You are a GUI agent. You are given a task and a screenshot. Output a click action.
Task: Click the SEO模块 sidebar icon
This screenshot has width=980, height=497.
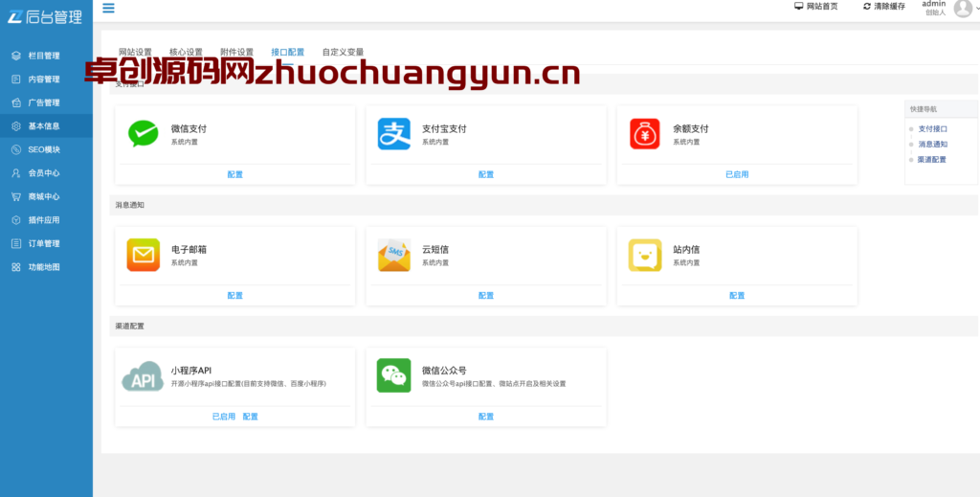click(x=16, y=150)
